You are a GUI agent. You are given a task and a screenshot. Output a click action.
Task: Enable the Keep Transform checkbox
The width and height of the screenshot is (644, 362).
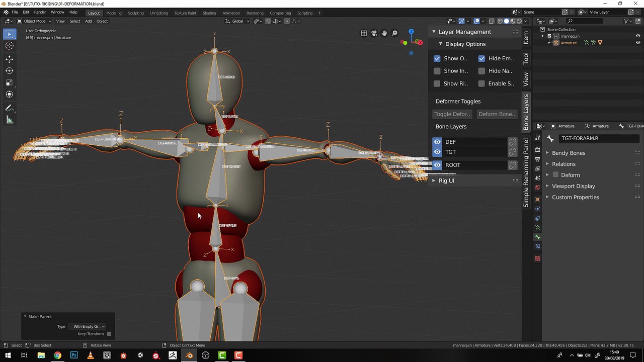pos(109,334)
